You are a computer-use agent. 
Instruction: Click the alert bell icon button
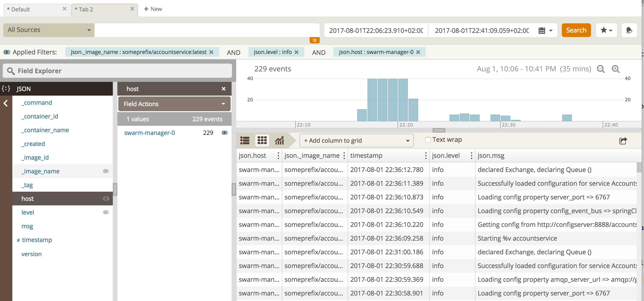pos(629,30)
